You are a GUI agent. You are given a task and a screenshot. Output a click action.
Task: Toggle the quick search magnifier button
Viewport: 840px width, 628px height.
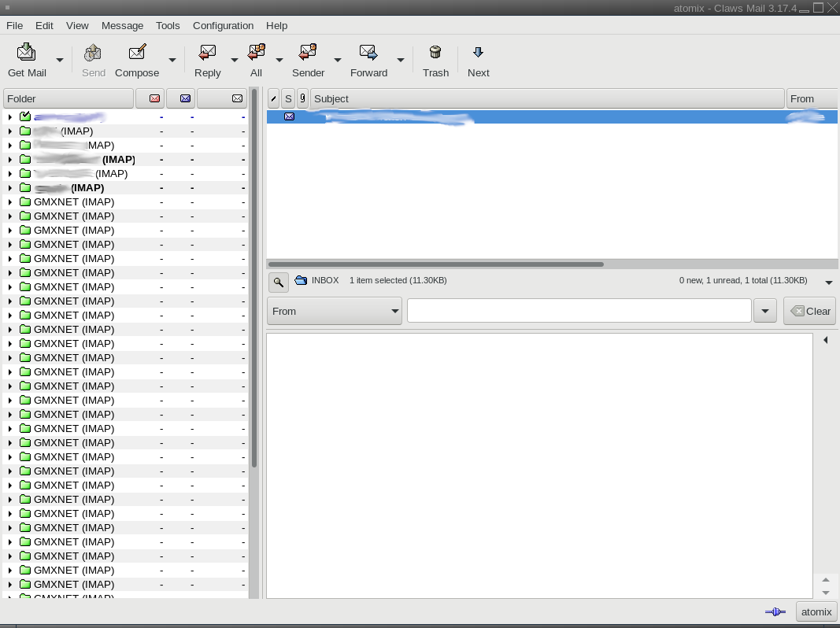coord(279,283)
